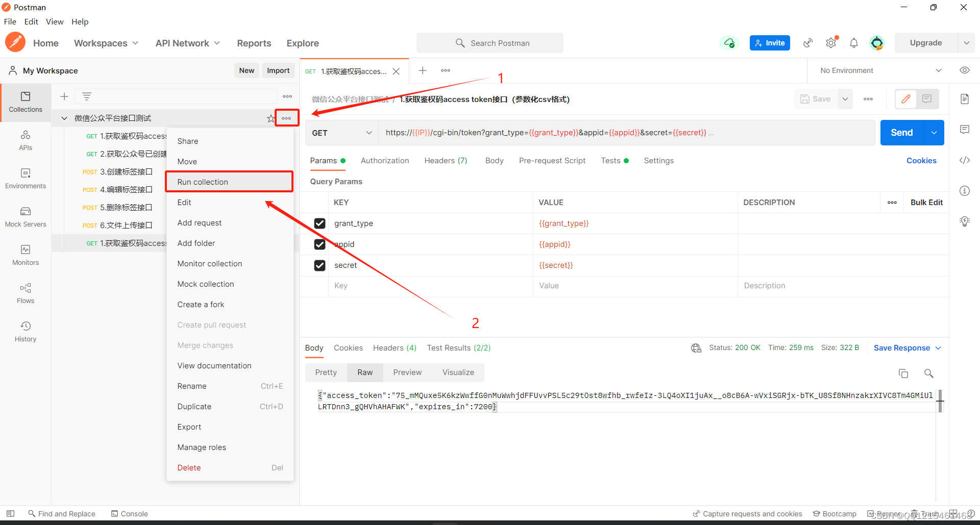This screenshot has width=980, height=525.
Task: Open the Cookies link
Action: (921, 161)
